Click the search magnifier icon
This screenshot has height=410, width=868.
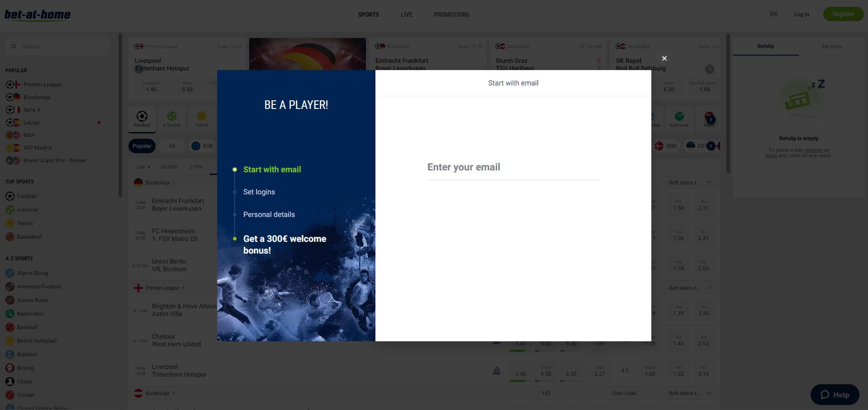coord(14,46)
